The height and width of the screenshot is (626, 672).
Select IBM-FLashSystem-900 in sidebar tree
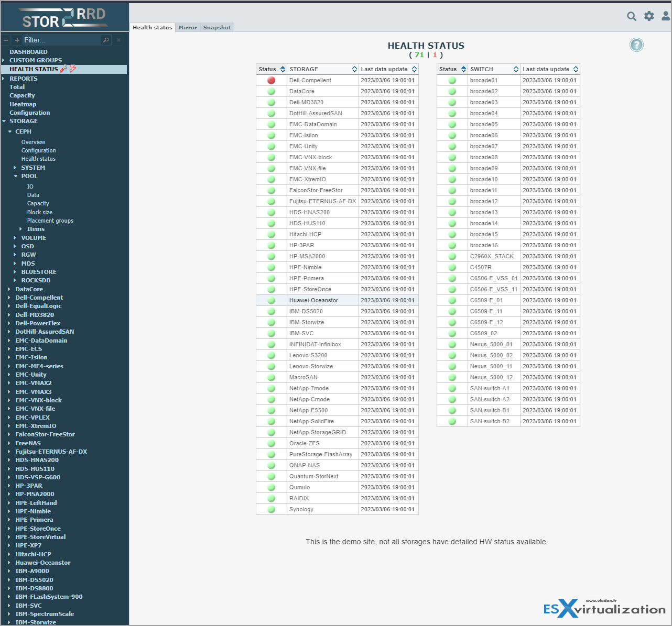[49, 597]
